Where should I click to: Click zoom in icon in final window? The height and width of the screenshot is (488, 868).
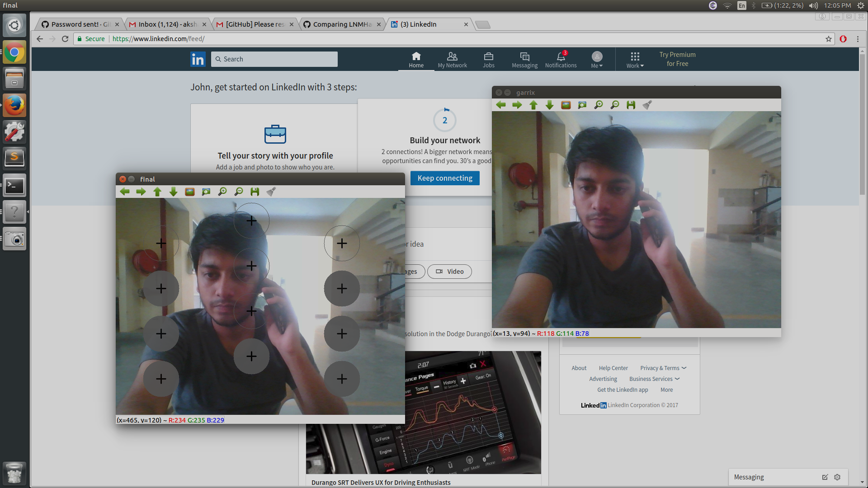point(222,192)
